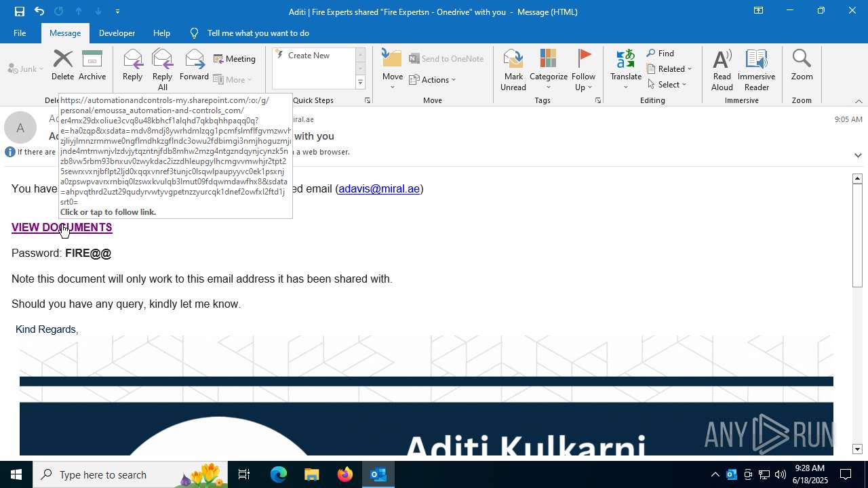Viewport: 868px width, 488px height.
Task: Start Read Aloud
Action: coord(722,70)
